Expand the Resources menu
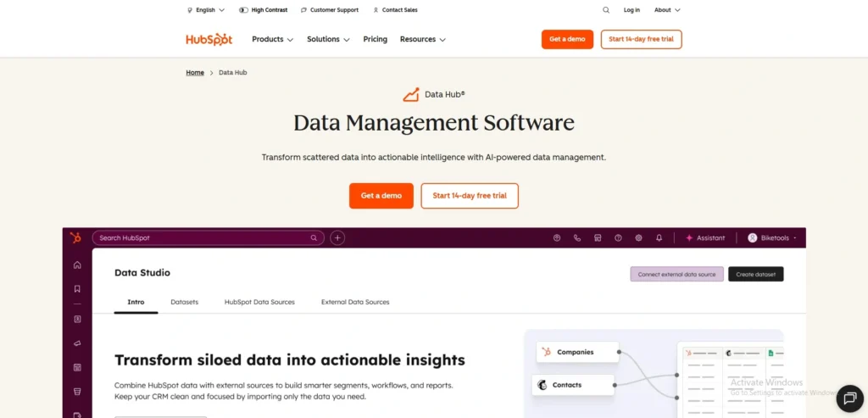This screenshot has width=868, height=418. tap(423, 39)
